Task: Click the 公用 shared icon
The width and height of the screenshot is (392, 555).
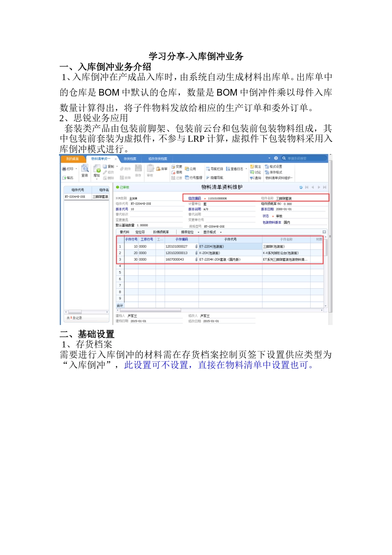Action: [x=187, y=169]
